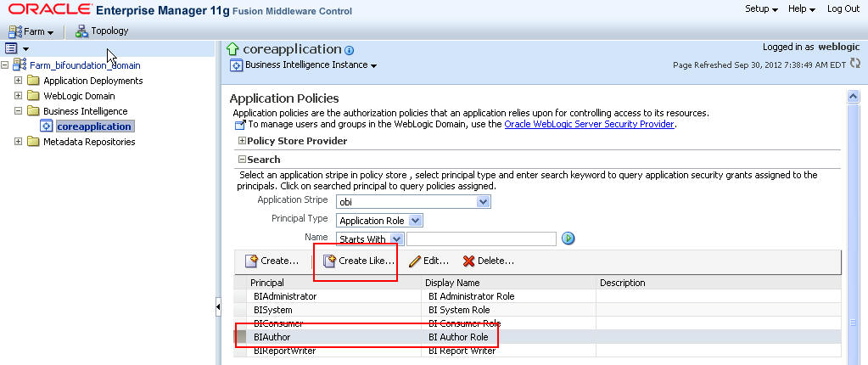Image resolution: width=868 pixels, height=365 pixels.
Task: Click the Create Like button
Action: [359, 261]
